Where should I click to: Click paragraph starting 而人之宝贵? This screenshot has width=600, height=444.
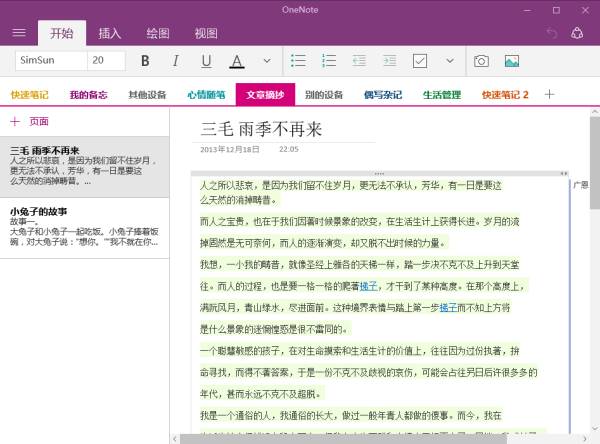360,232
